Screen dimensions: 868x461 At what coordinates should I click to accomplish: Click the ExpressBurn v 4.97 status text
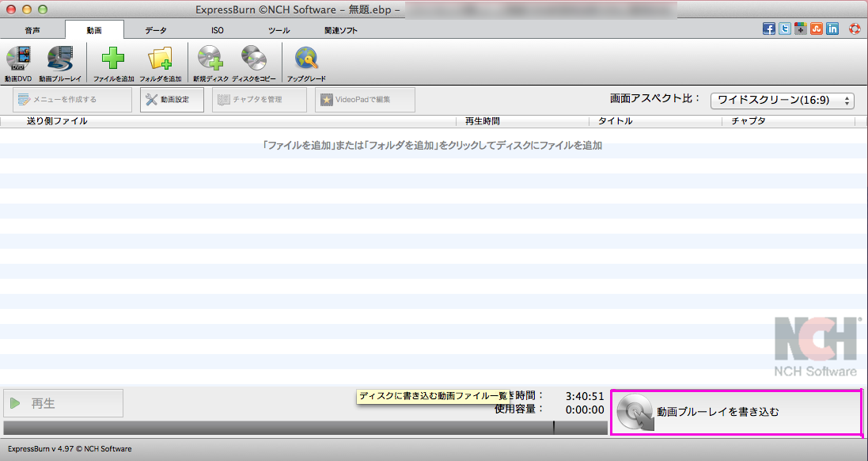click(x=70, y=449)
